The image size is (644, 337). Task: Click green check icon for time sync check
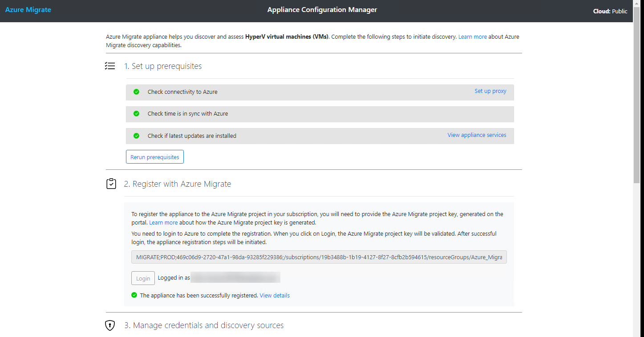pos(137,113)
